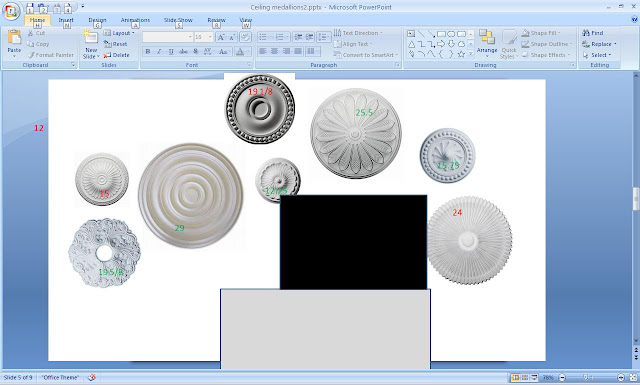Image resolution: width=640 pixels, height=385 pixels.
Task: Click the Grow Font icon
Action: 221,37
